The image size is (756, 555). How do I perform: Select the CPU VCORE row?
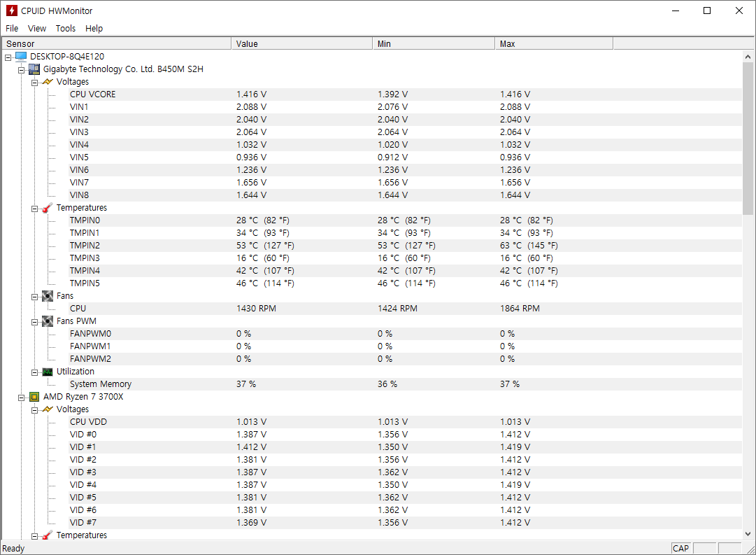405,94
